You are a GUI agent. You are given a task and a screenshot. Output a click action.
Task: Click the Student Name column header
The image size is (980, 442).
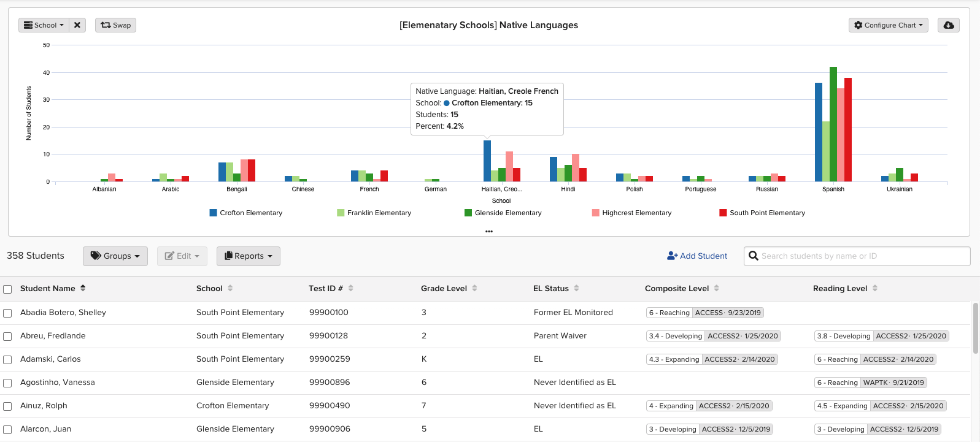[x=48, y=288]
